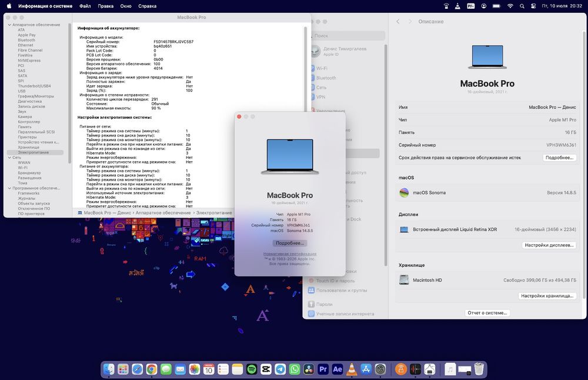The height and width of the screenshot is (380, 588).
Task: Open App Store in the Dock
Action: 366,369
